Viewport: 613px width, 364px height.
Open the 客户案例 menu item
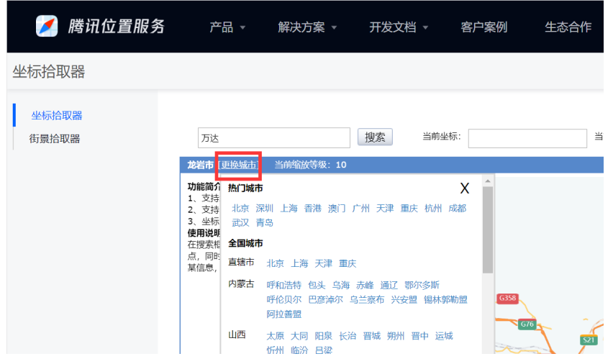[483, 27]
